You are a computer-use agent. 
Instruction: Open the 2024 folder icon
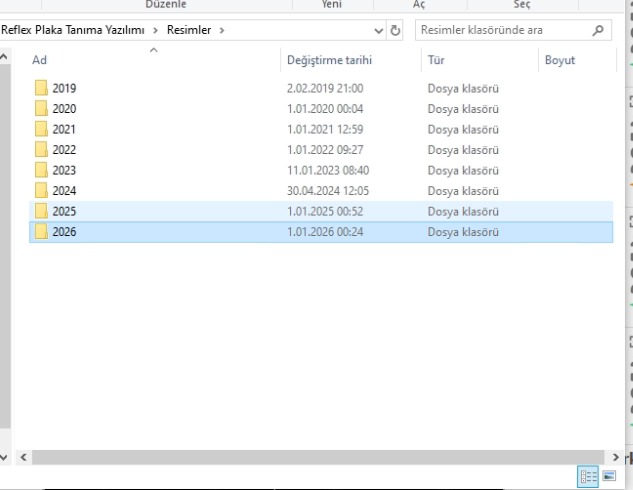pyautogui.click(x=41, y=191)
